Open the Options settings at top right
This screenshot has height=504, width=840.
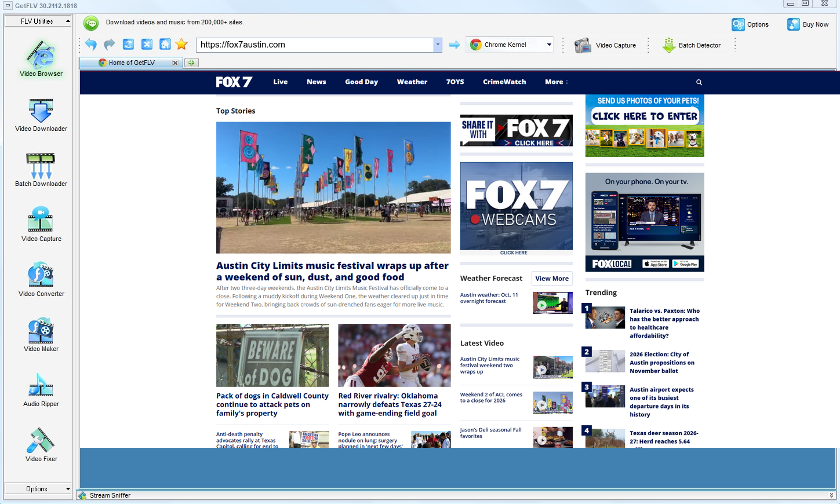tap(750, 24)
